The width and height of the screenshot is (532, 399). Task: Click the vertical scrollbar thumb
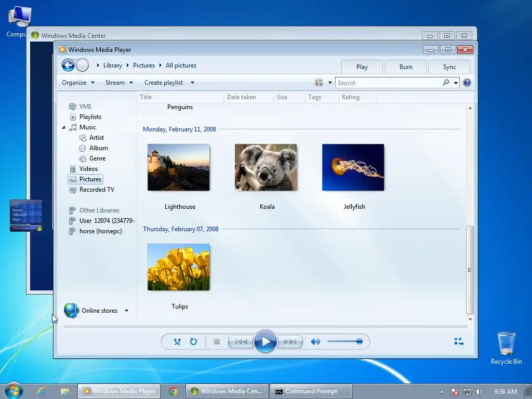(x=470, y=270)
